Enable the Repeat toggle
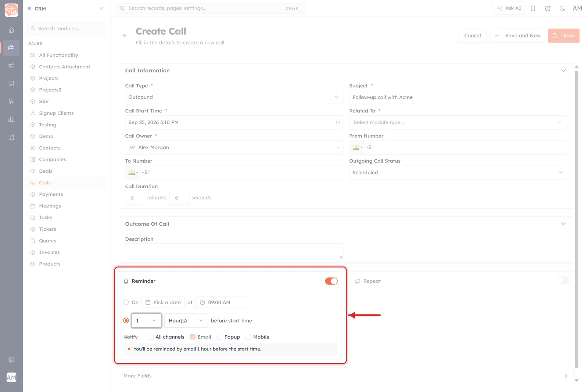 563,281
